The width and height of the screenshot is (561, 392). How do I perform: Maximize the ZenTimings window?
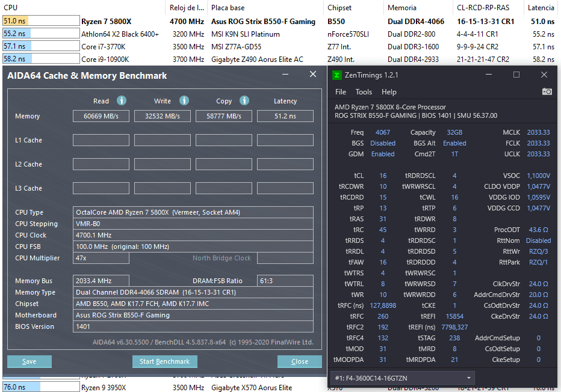[516, 75]
